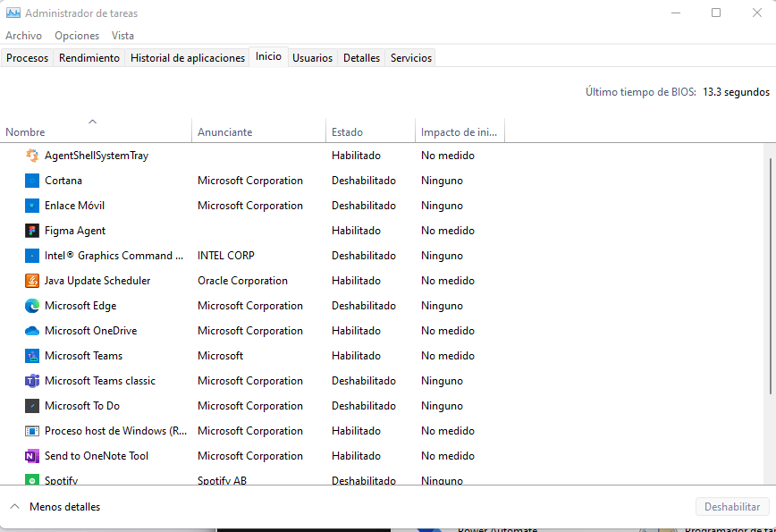The height and width of the screenshot is (532, 776).
Task: Select the Figma Agent entry name
Action: 75,231
